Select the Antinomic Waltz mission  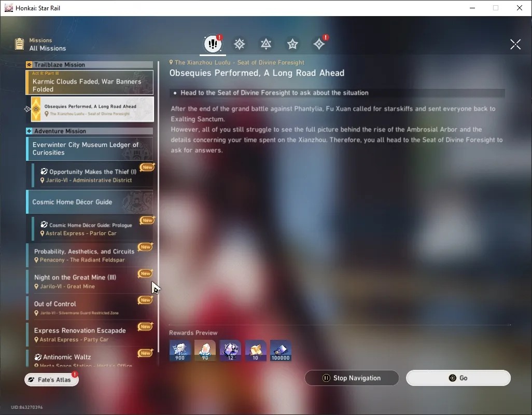click(90, 358)
